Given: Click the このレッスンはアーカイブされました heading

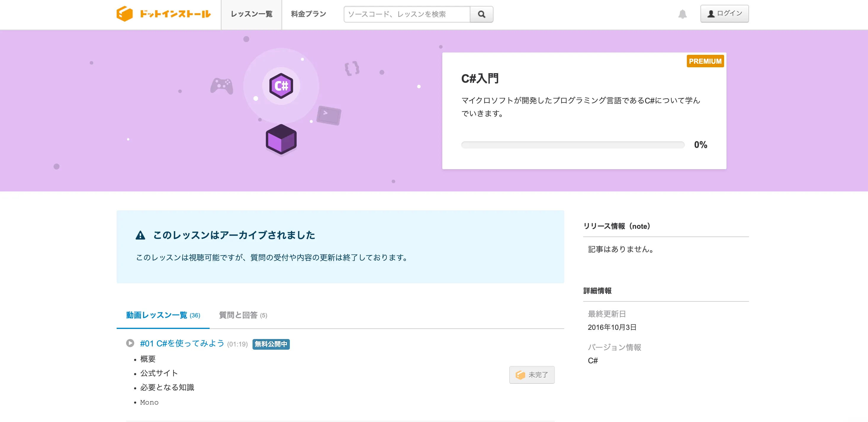Looking at the screenshot, I should coord(234,235).
